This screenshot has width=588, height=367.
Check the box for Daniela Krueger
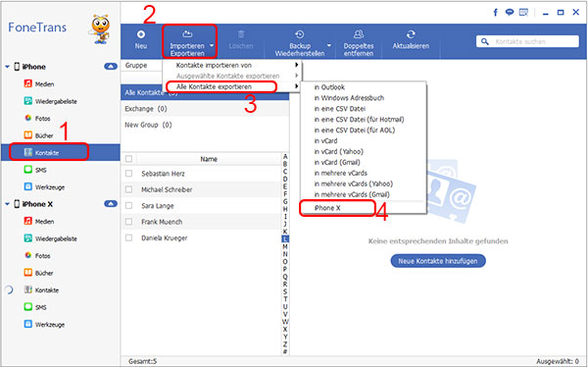128,237
